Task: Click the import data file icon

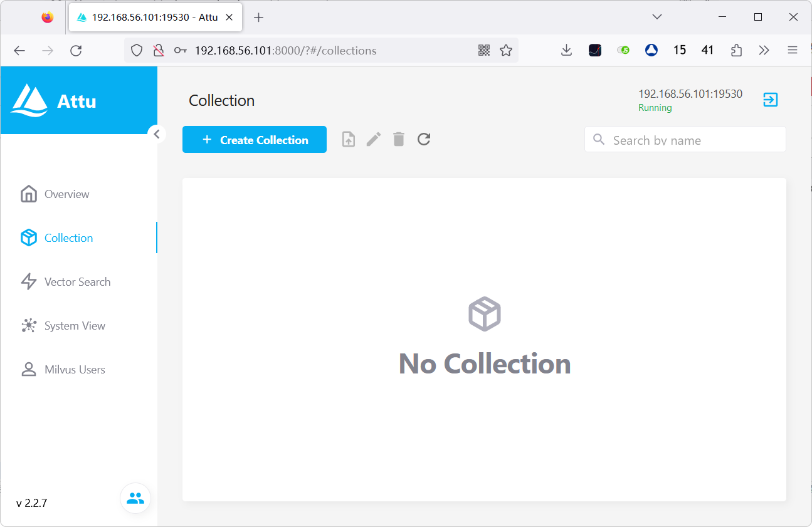Action: (349, 139)
